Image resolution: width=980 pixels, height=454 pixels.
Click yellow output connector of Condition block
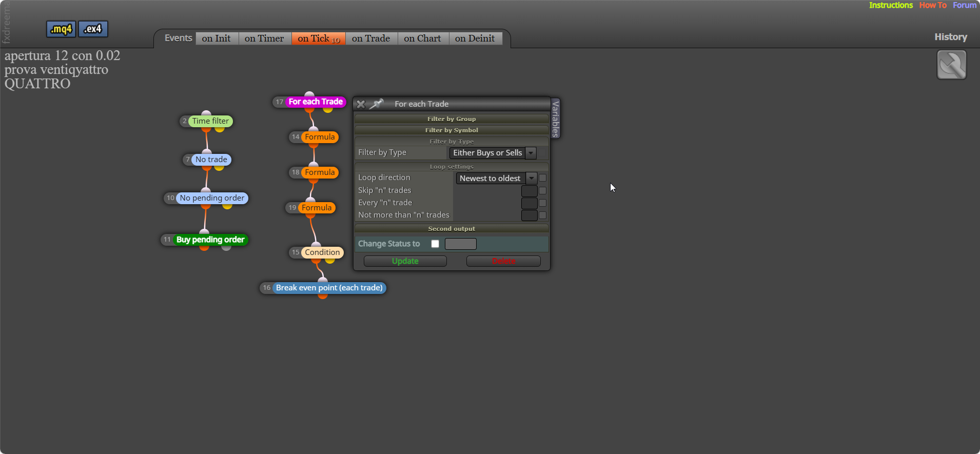[330, 260]
